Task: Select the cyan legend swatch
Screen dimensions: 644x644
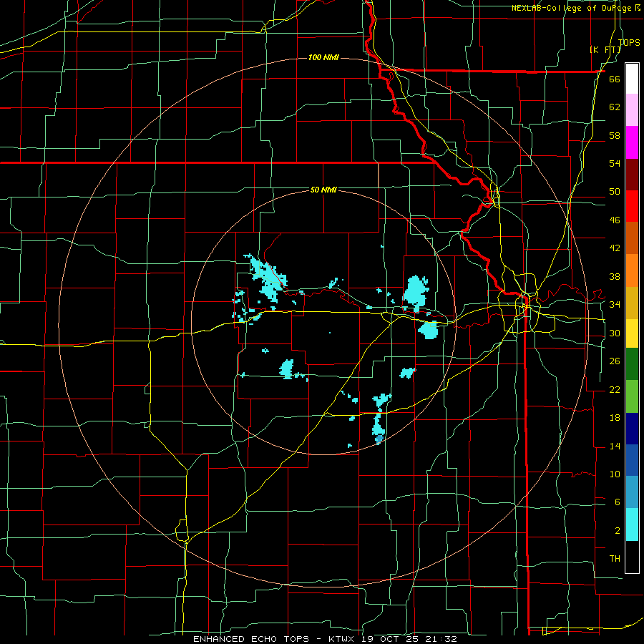Action: click(632, 525)
